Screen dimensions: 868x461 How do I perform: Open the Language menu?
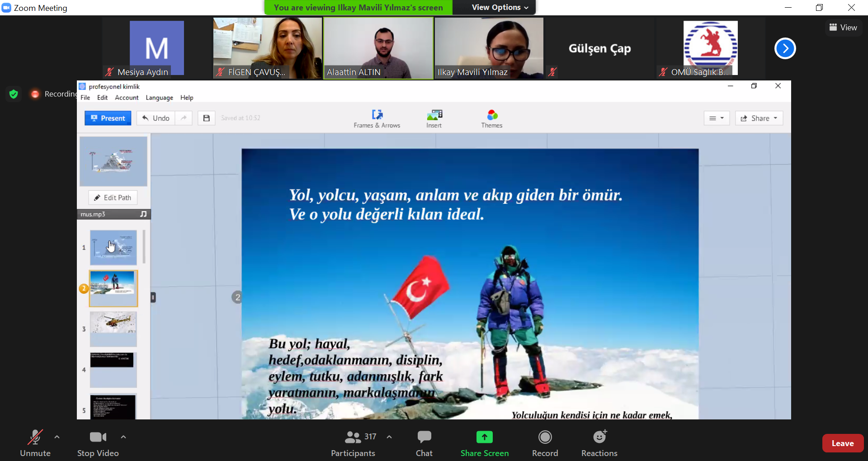[159, 98]
